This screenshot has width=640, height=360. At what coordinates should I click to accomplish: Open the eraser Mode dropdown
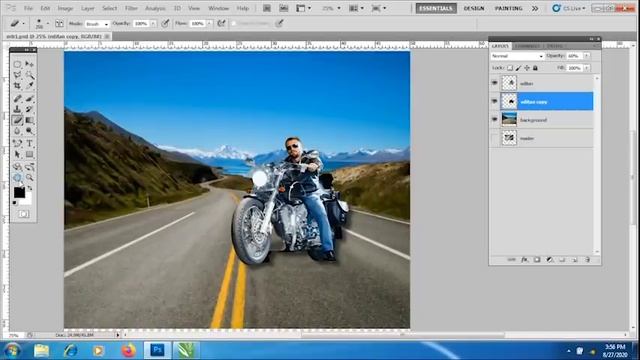click(x=97, y=24)
